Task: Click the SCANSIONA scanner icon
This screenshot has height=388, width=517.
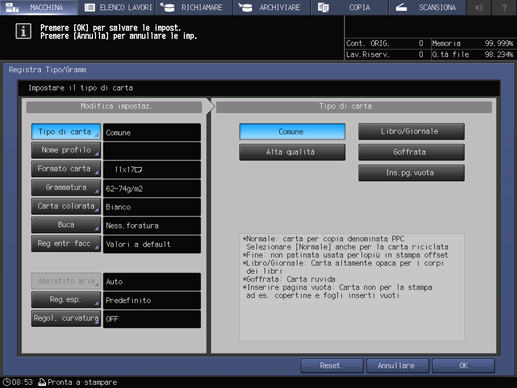Action: (x=401, y=7)
